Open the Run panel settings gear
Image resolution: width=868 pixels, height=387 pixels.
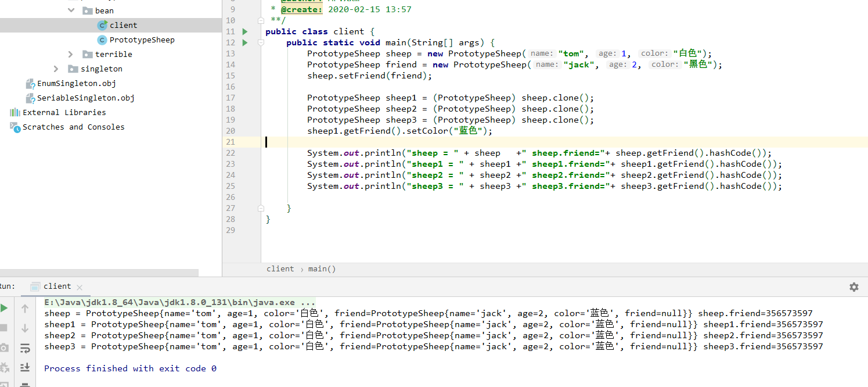853,286
